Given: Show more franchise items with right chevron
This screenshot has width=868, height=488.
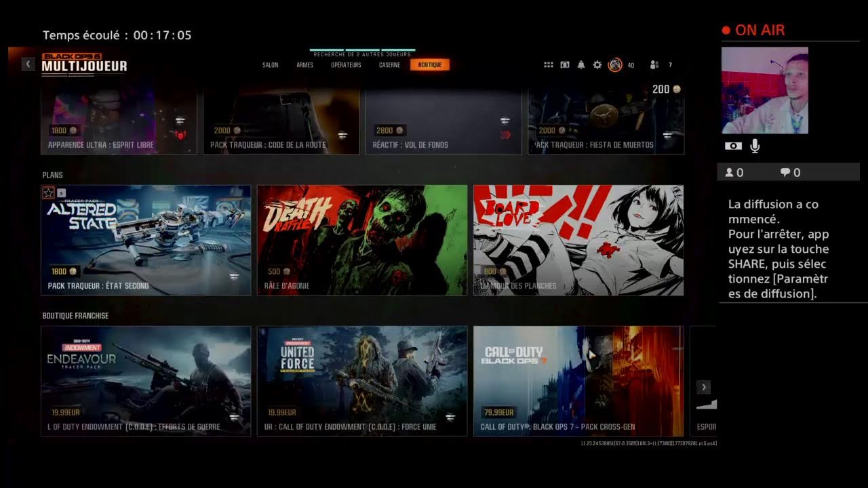Looking at the screenshot, I should coord(704,387).
